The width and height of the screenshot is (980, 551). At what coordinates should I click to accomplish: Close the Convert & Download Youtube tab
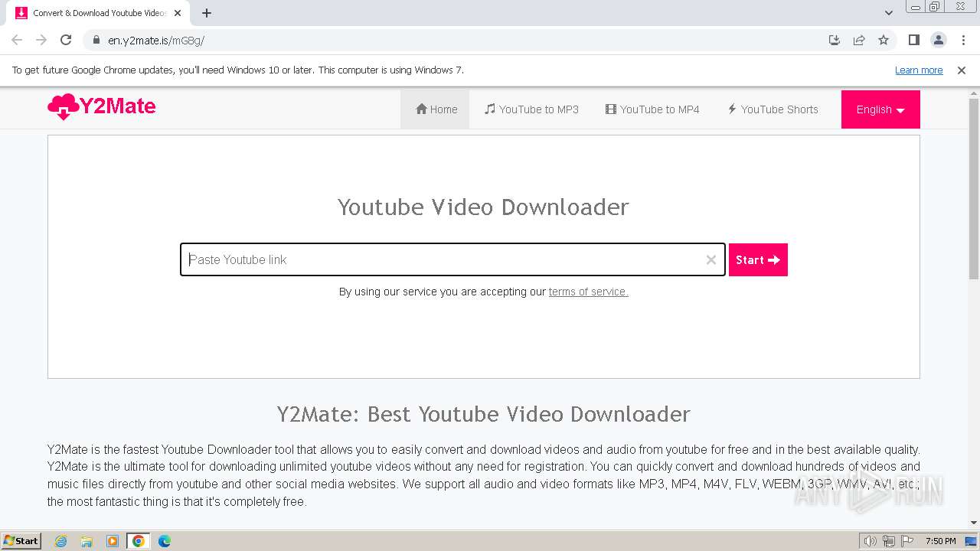click(x=178, y=13)
